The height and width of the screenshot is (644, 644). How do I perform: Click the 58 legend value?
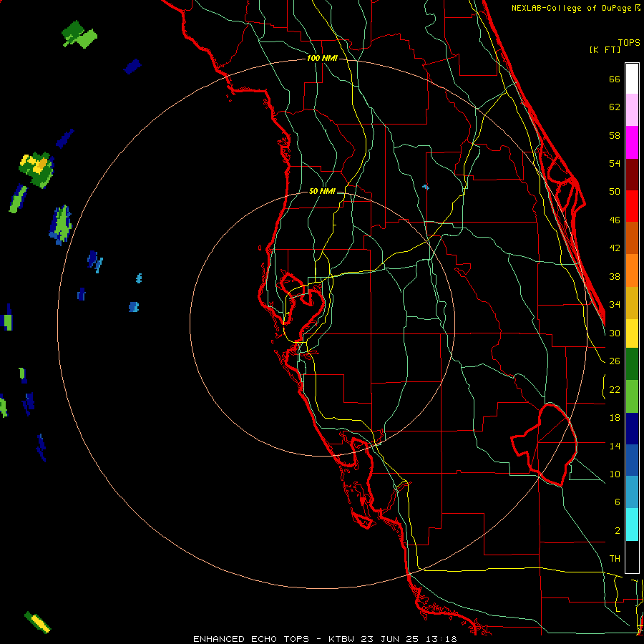pos(615,135)
